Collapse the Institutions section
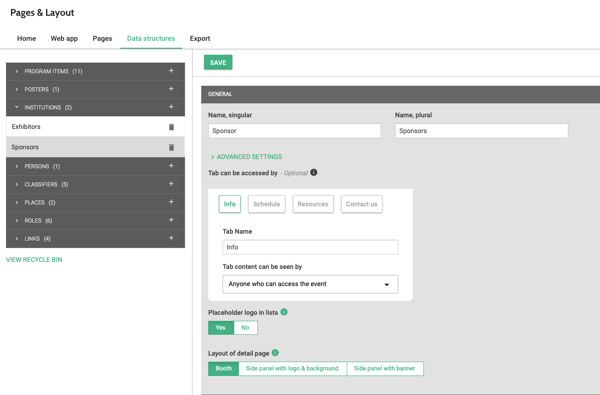600x395 pixels. click(x=16, y=107)
